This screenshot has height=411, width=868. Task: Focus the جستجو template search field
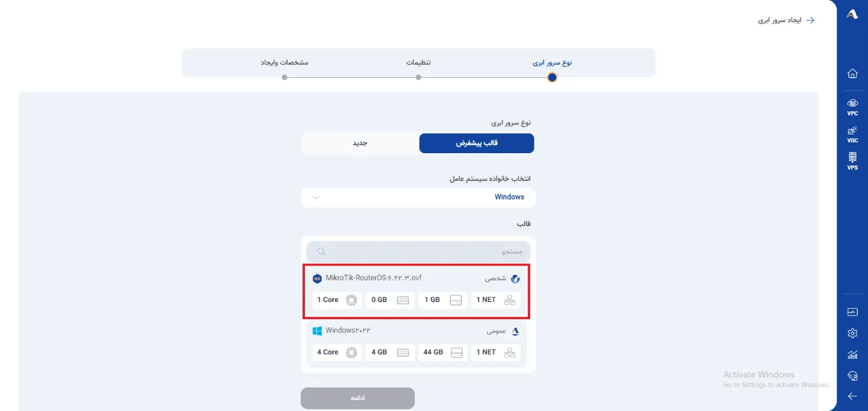418,252
